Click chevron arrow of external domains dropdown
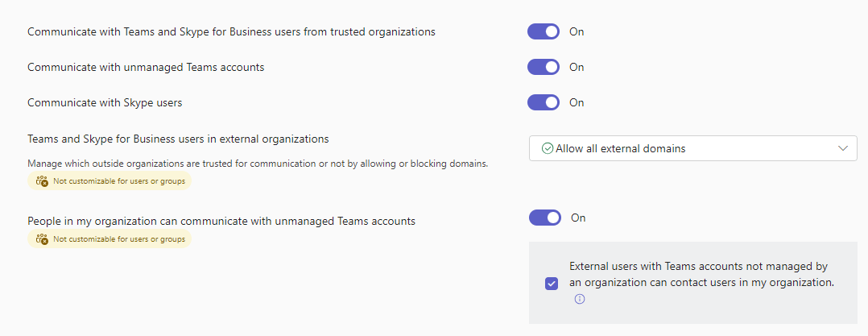The height and width of the screenshot is (336, 868). pos(843,148)
